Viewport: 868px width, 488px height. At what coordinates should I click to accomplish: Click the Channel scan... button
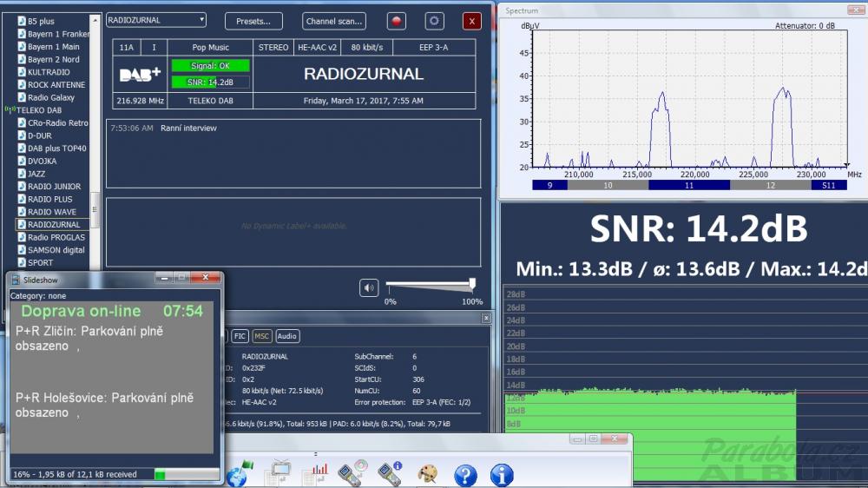(334, 21)
